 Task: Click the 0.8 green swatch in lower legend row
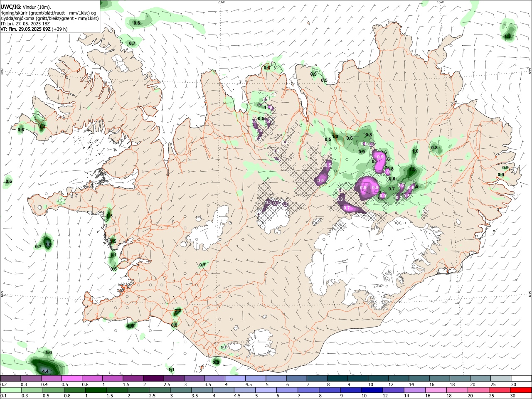pyautogui.click(x=74, y=390)
